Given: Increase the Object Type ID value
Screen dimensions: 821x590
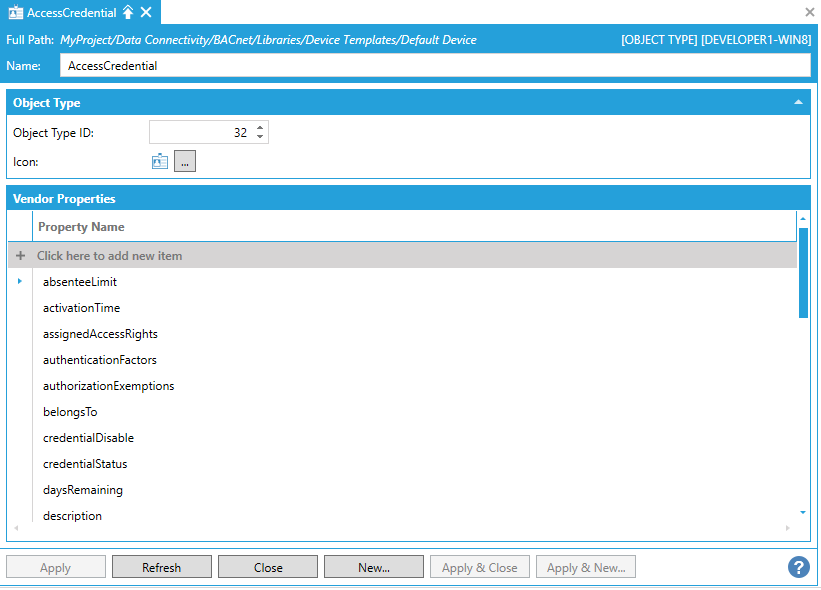Looking at the screenshot, I should click(260, 128).
